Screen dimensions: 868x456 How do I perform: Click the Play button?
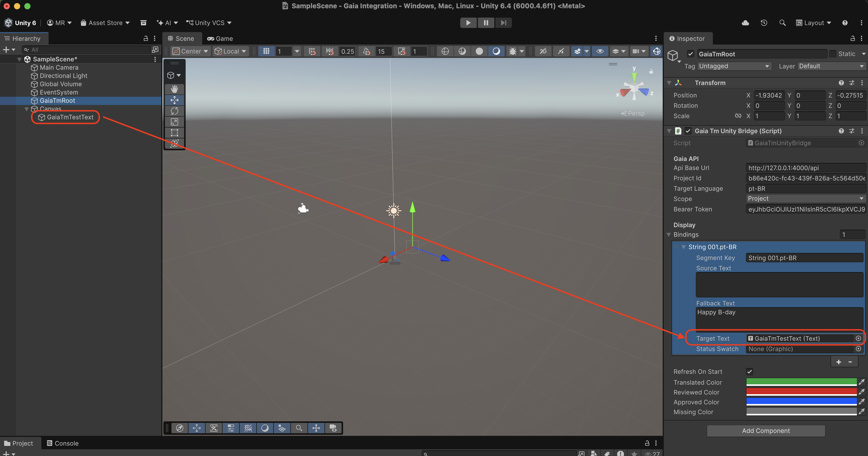(468, 23)
